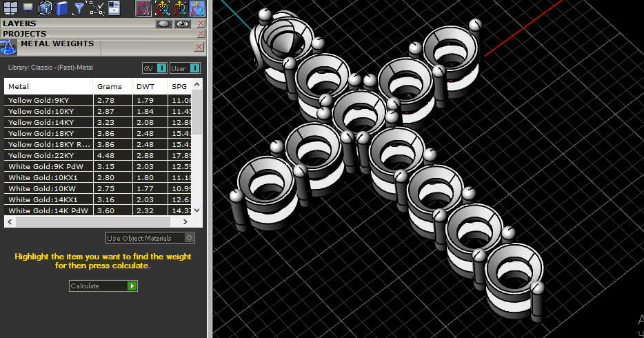Click the 4.48 grams value
Screen dimensions: 644x338
[105, 156]
